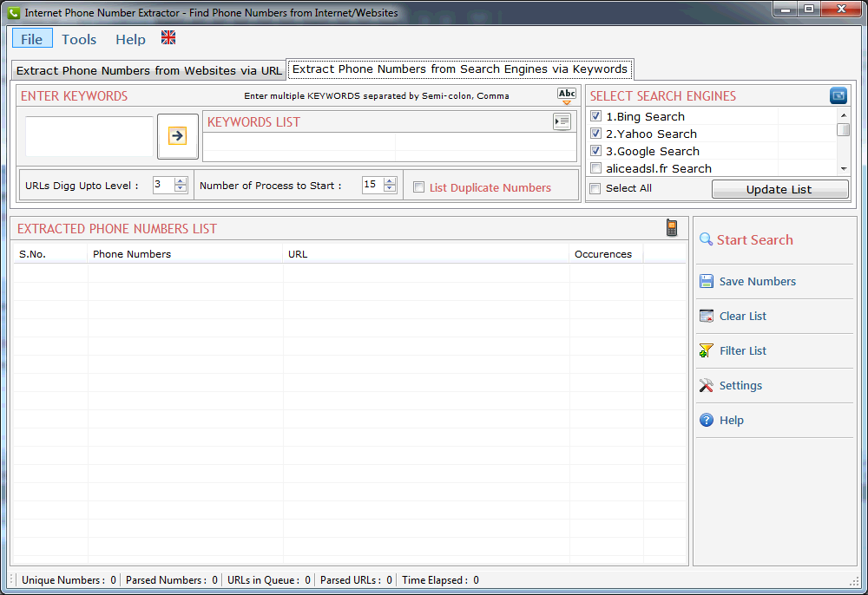This screenshot has width=868, height=595.
Task: Open the File menu
Action: 32,39
